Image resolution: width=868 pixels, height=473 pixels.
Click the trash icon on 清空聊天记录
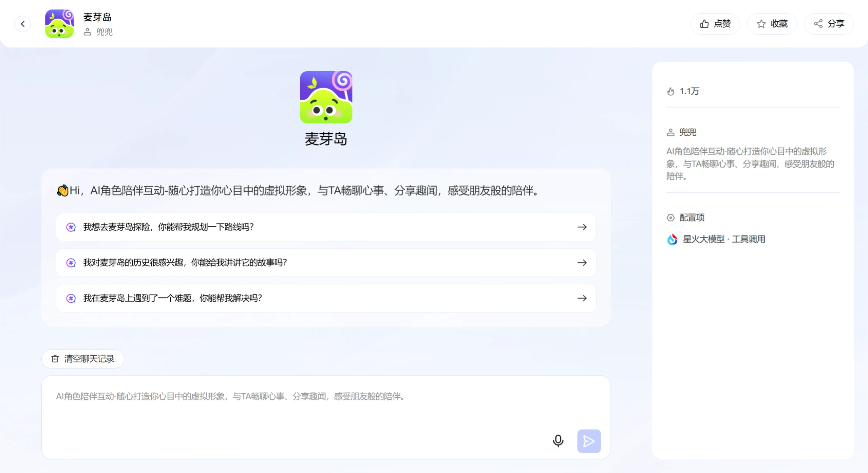55,359
